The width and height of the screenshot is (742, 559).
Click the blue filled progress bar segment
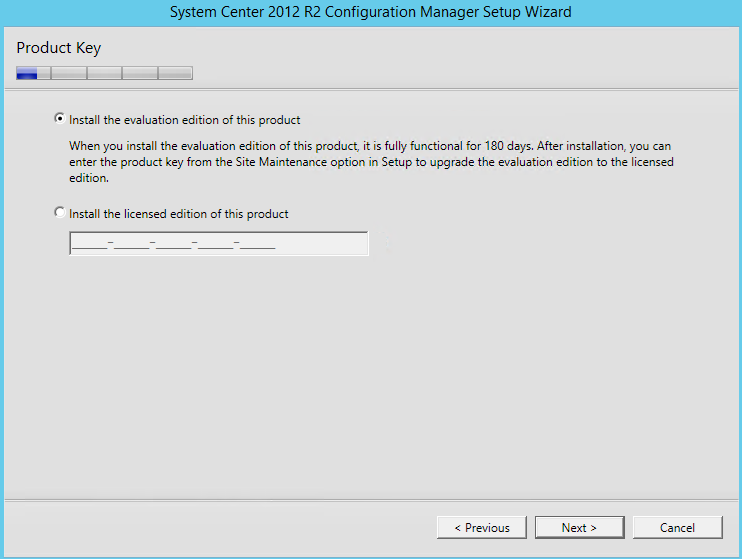point(27,73)
